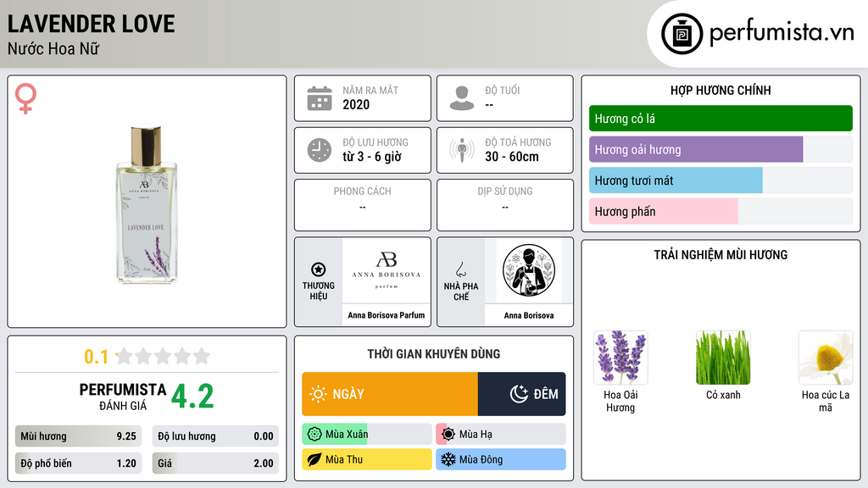
Task: Open the Hoa Oải Hương note thumbnail
Action: pyautogui.click(x=620, y=358)
